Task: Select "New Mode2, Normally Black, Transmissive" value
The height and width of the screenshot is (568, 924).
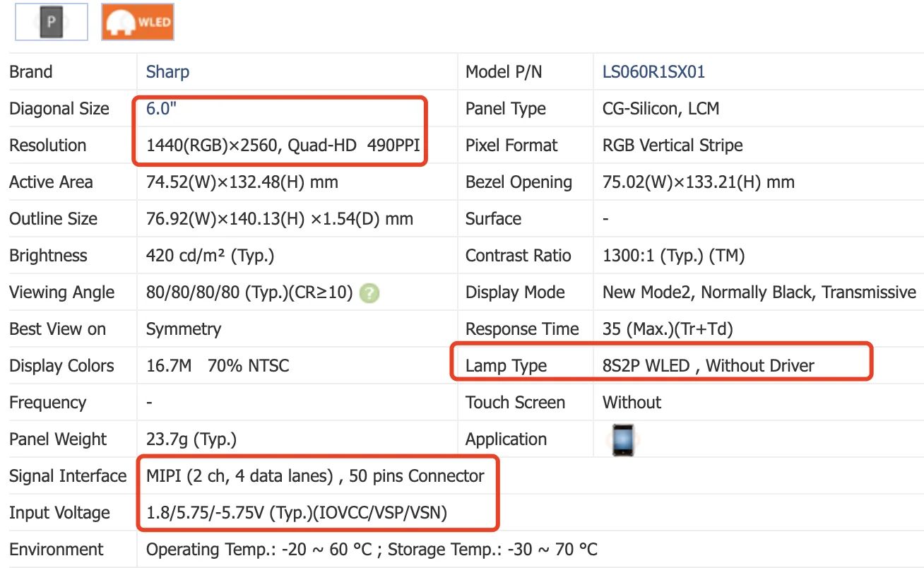Action: pos(759,292)
